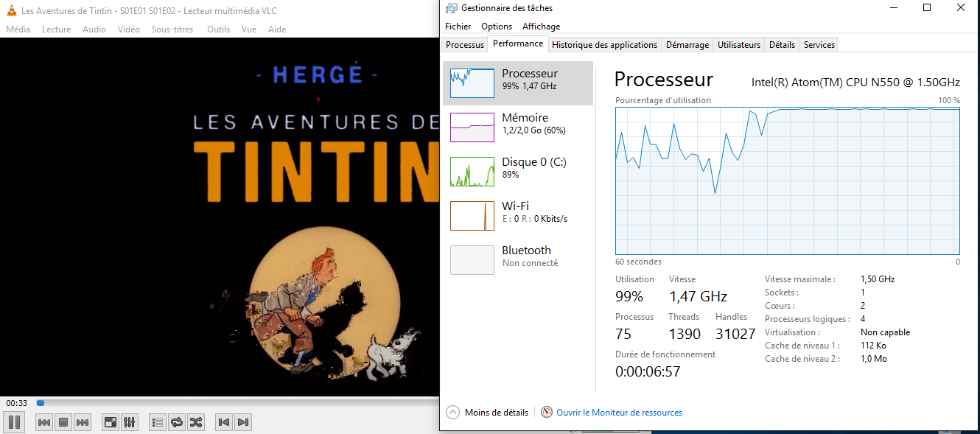Click the Cache de niveau 1 value 112 Ko
Image resolution: width=980 pixels, height=434 pixels.
click(873, 346)
